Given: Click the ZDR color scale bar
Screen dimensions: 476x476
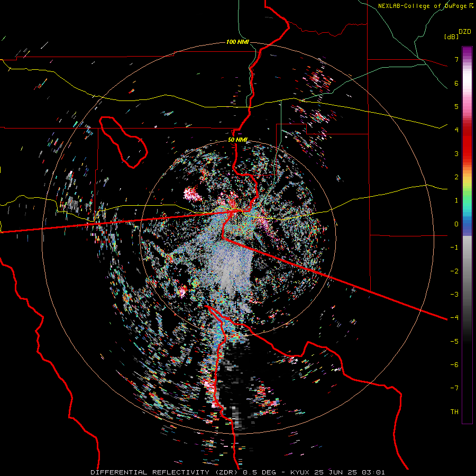Looking at the screenshot, I should pos(467,235).
